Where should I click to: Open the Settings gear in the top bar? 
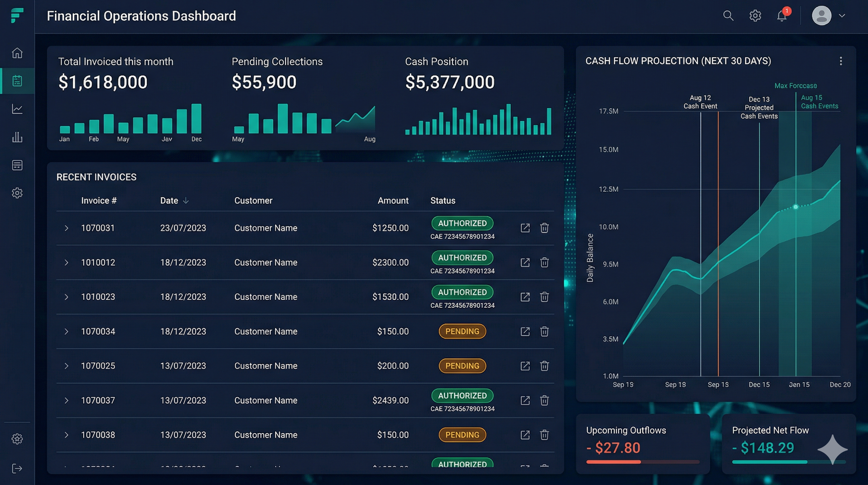[755, 15]
